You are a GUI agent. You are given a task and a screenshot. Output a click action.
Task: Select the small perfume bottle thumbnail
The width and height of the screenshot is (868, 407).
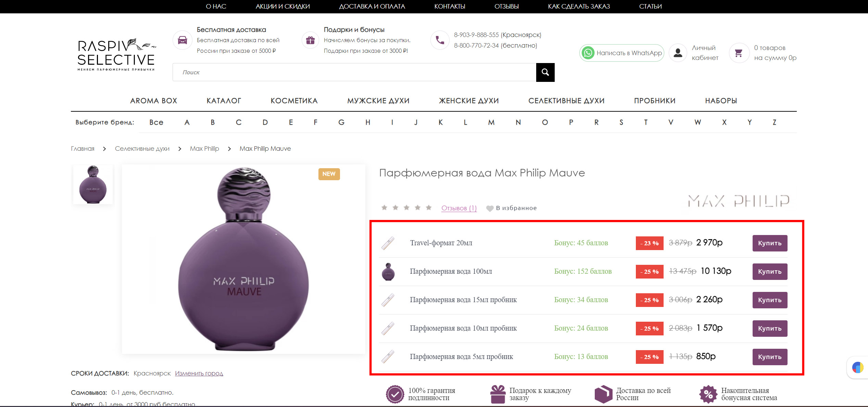click(x=93, y=185)
